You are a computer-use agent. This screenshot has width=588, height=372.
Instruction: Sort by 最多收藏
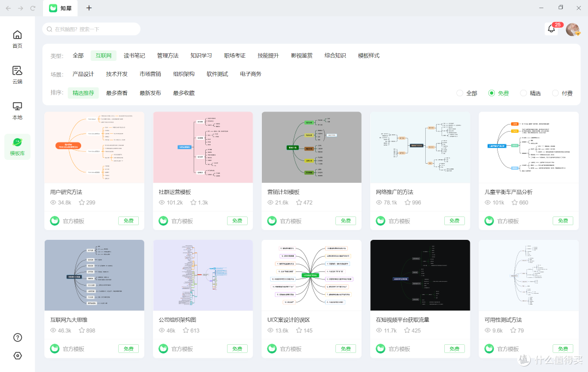coord(184,93)
